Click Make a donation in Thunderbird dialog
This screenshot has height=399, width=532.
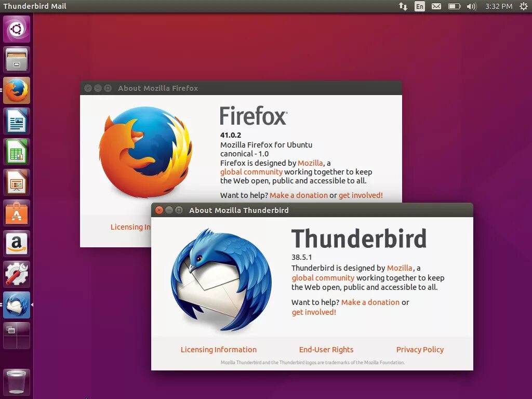370,302
